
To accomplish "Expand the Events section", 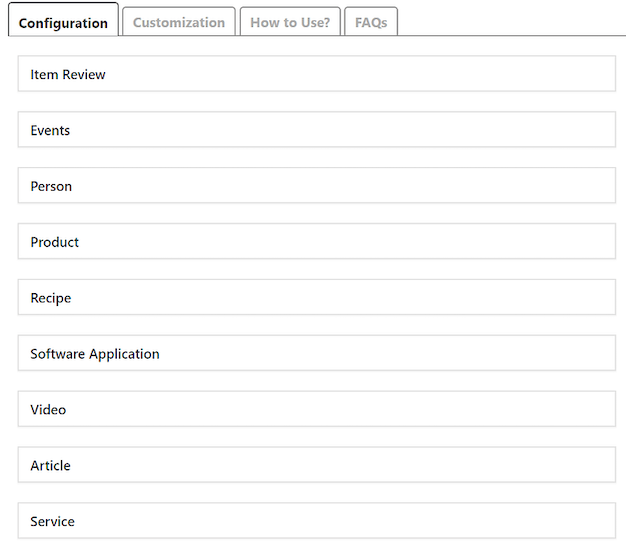I will point(317,130).
